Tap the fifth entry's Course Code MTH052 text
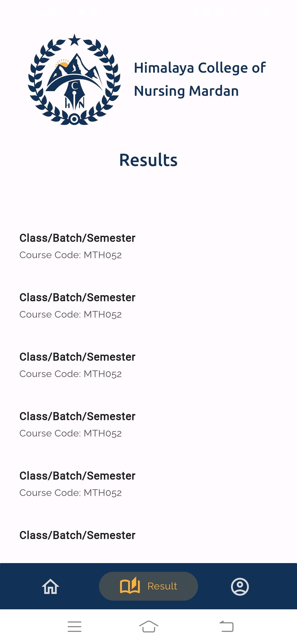The image size is (297, 644). coord(70,493)
